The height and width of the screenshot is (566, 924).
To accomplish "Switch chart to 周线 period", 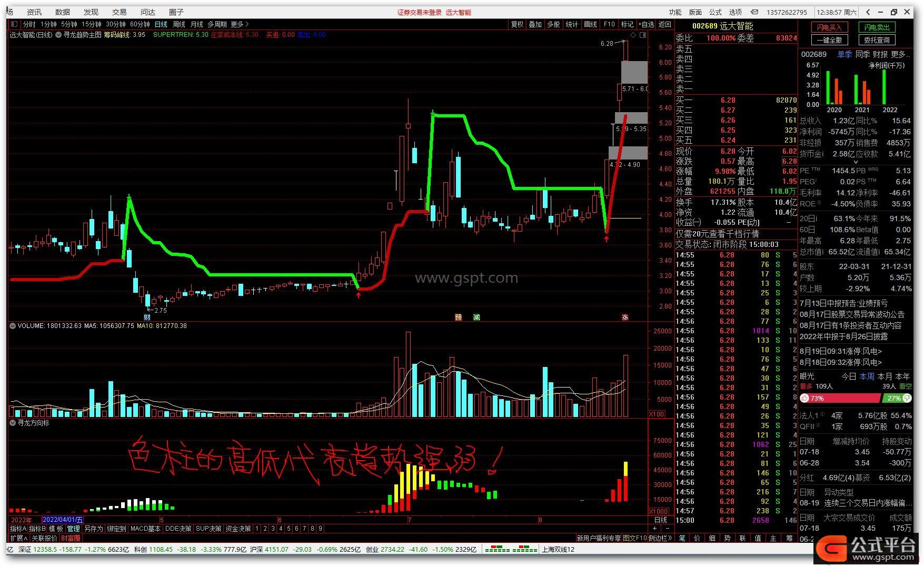I will 179,24.
